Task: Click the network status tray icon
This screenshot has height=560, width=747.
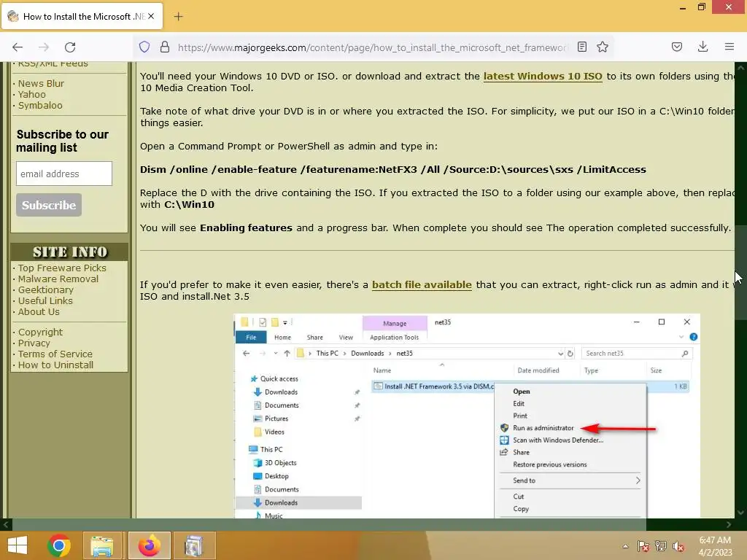Action: coord(661,546)
